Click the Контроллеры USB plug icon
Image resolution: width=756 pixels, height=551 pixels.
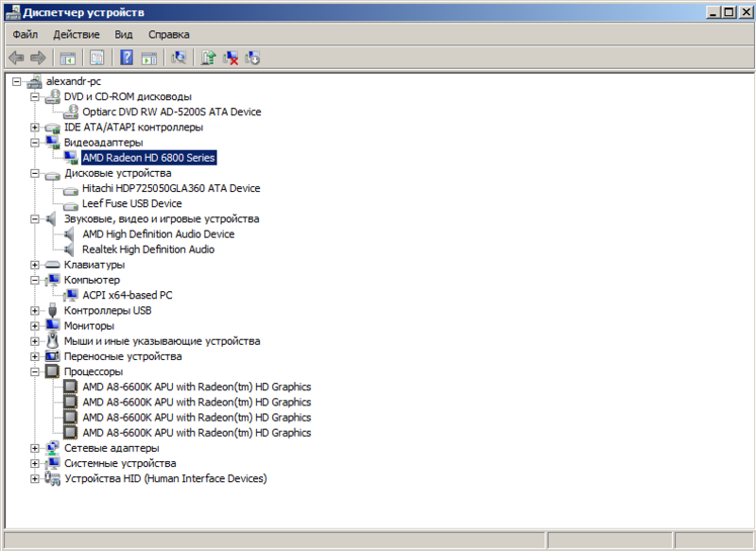[x=53, y=310]
